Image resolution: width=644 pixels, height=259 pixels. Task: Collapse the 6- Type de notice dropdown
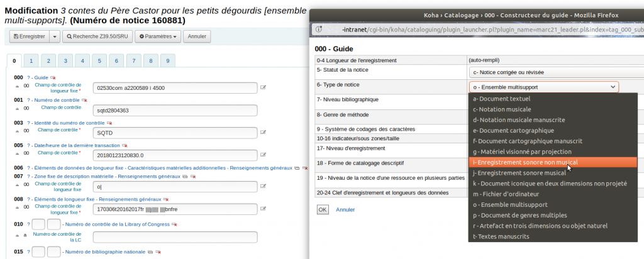coord(543,87)
